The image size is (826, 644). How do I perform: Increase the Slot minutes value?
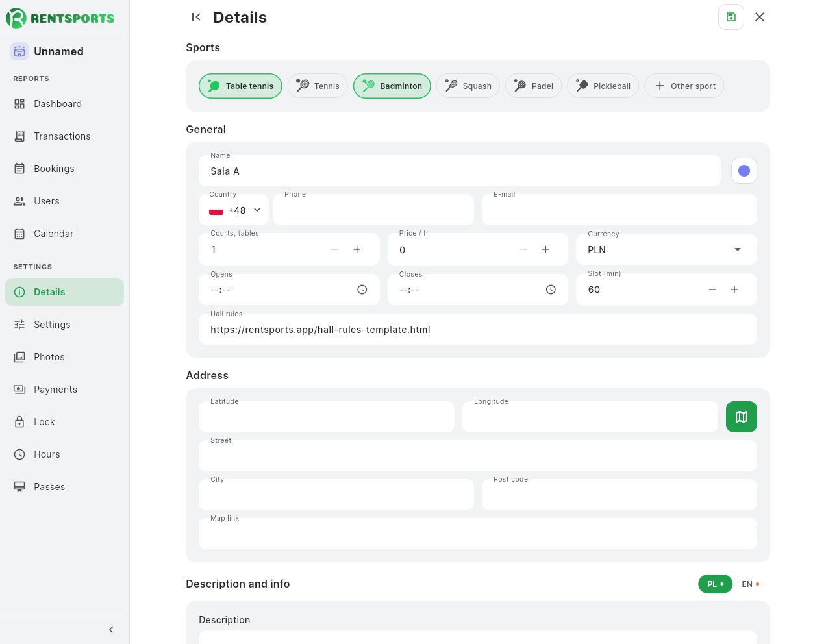[734, 290]
